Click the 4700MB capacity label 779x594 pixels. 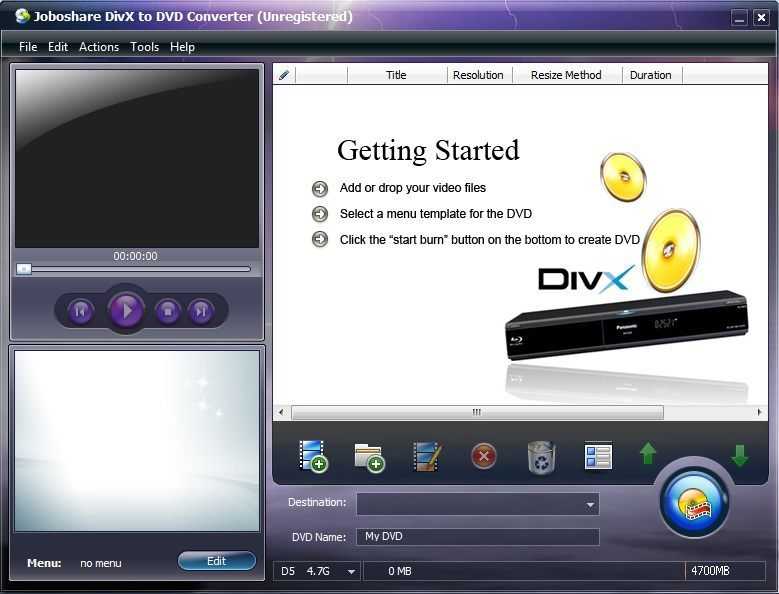[x=710, y=571]
